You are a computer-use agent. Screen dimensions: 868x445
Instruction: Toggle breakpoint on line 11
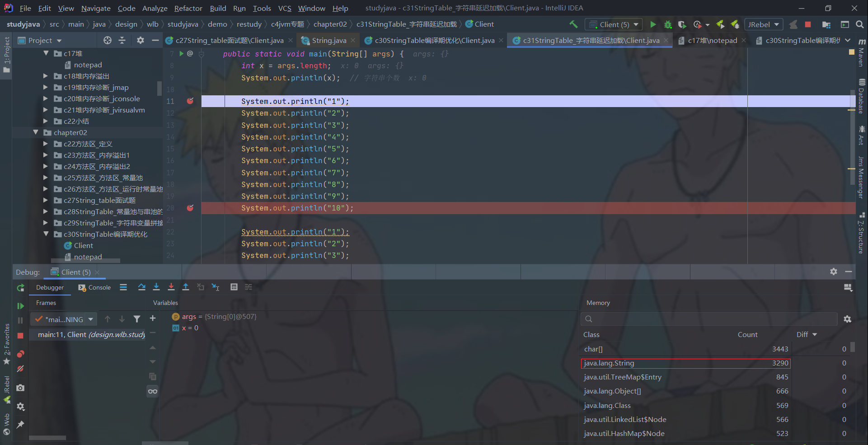click(190, 101)
